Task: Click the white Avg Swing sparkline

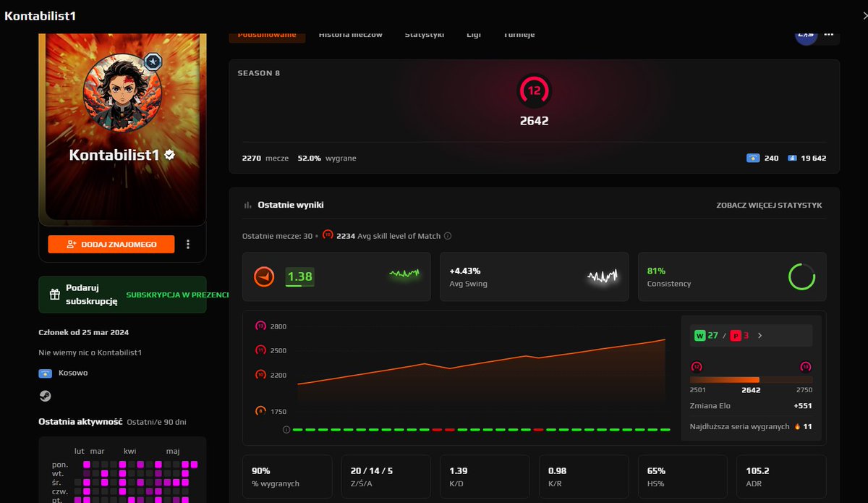Action: (602, 276)
